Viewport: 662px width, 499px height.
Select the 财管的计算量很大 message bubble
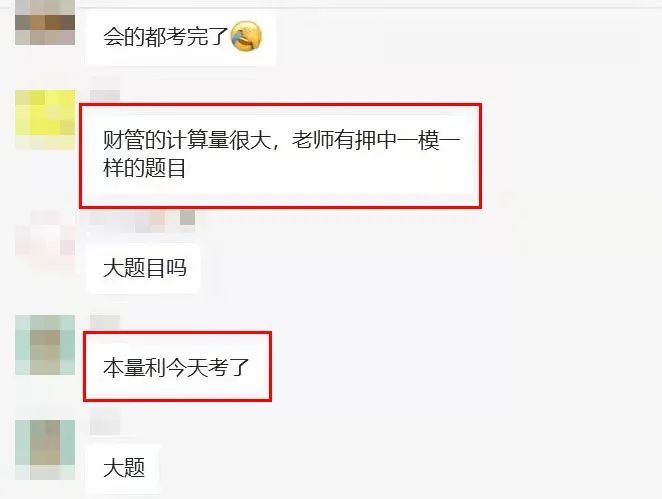[280, 155]
